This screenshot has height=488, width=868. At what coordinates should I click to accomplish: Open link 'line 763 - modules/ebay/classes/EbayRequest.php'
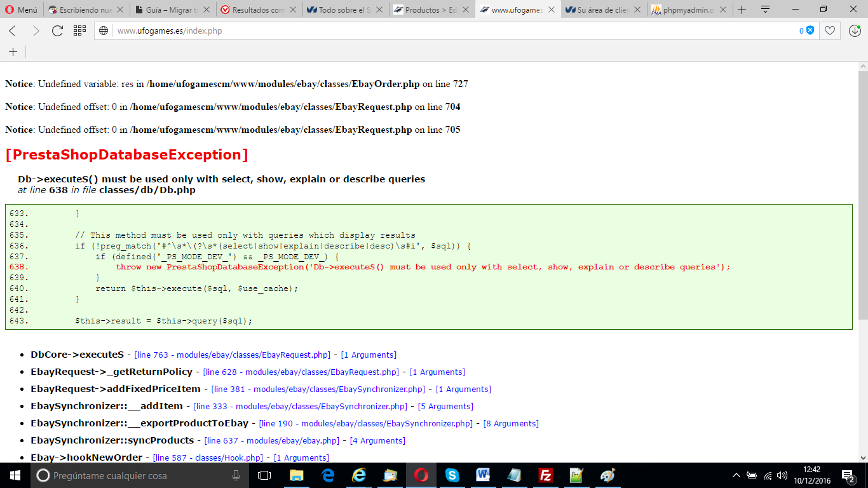click(x=233, y=355)
